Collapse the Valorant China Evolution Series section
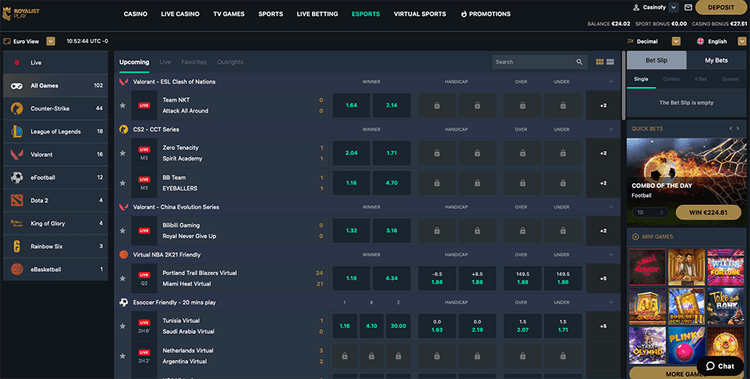750x379 pixels. tap(611, 207)
